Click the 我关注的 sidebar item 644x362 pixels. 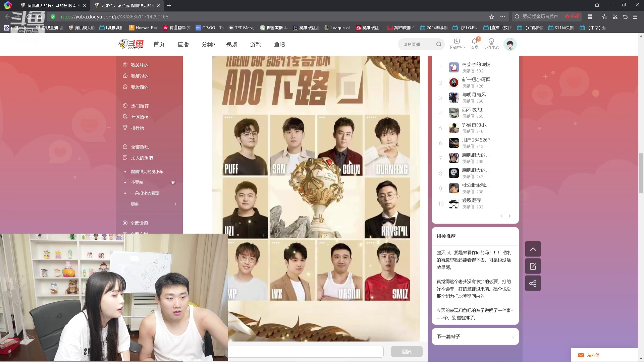136,65
